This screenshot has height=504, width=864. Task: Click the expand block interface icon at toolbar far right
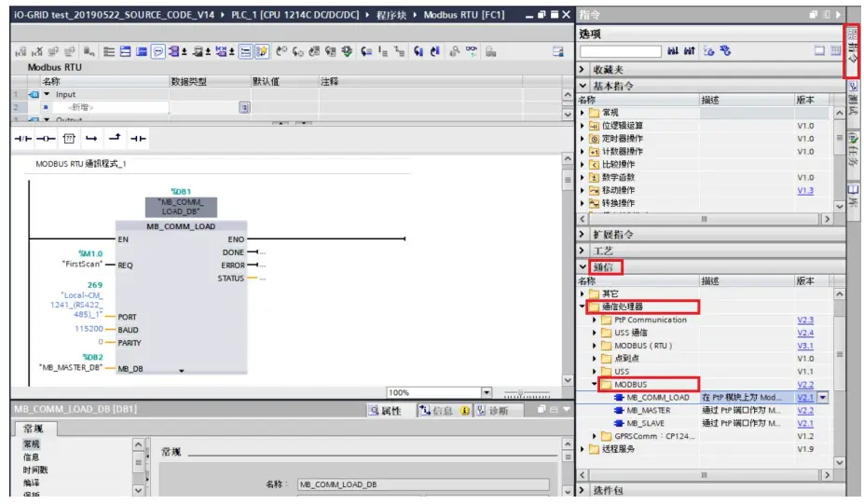558,52
